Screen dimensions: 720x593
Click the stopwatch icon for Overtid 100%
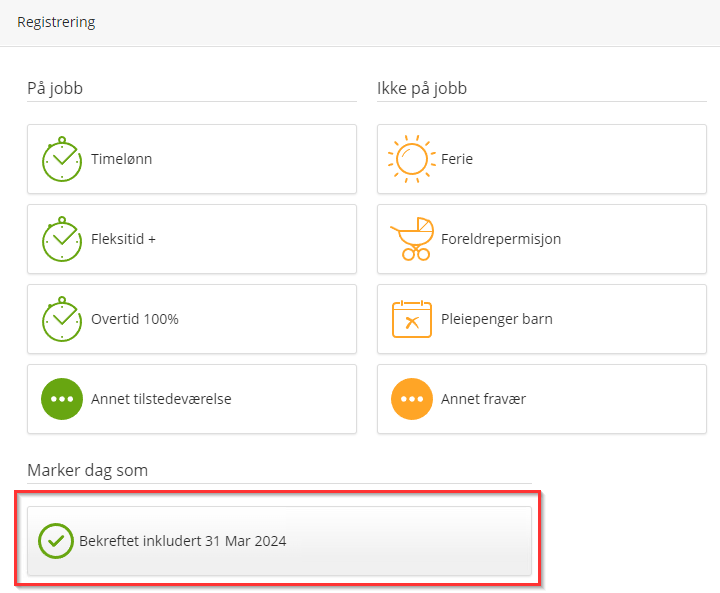coord(62,319)
